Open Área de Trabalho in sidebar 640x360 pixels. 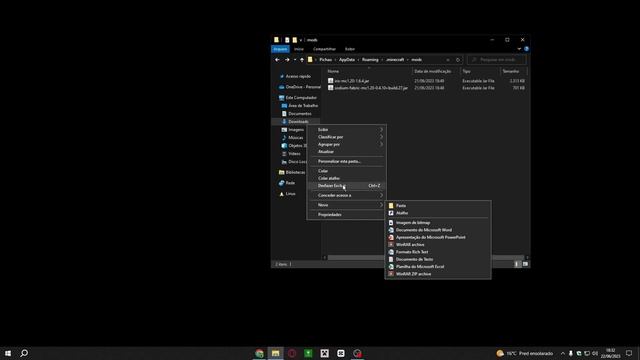pos(303,106)
